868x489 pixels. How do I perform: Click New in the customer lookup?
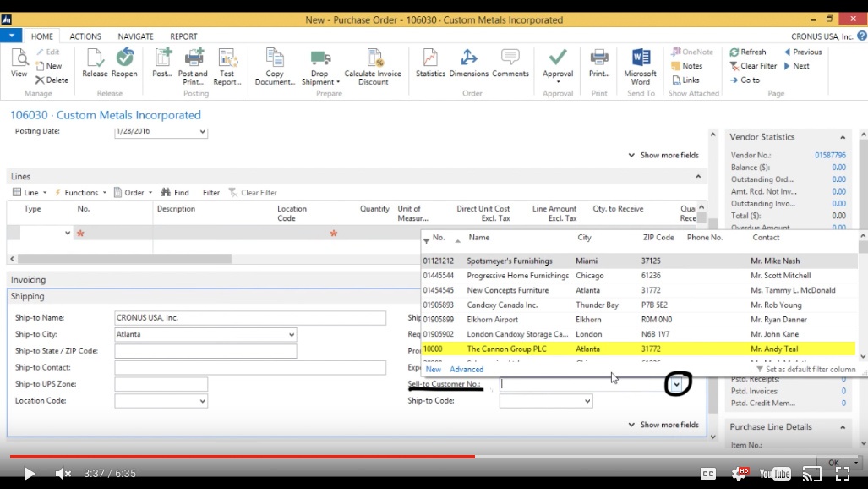click(x=434, y=369)
